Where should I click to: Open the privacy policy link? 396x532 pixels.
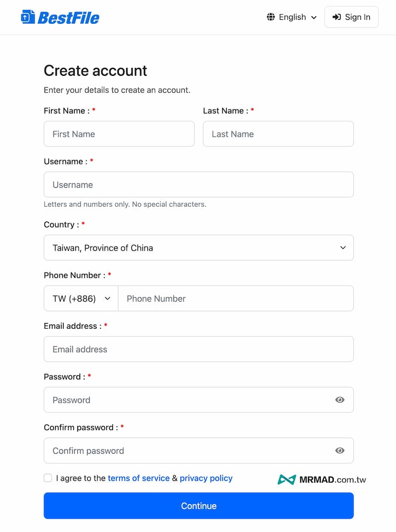206,478
